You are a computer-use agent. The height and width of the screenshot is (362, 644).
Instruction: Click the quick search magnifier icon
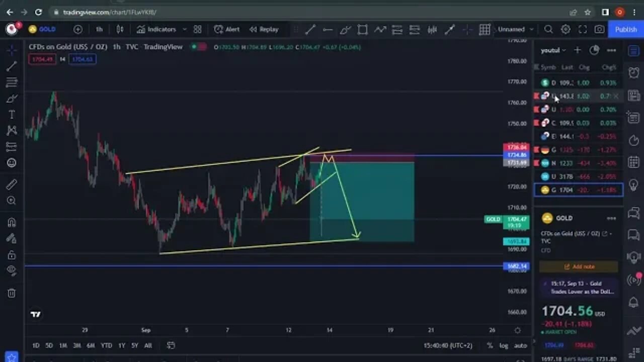[548, 29]
